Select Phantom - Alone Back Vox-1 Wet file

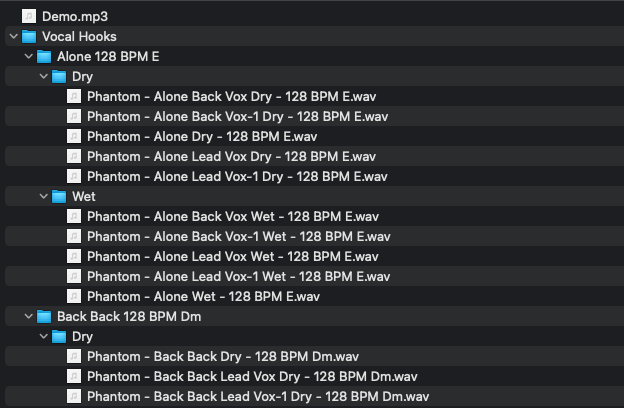point(238,236)
